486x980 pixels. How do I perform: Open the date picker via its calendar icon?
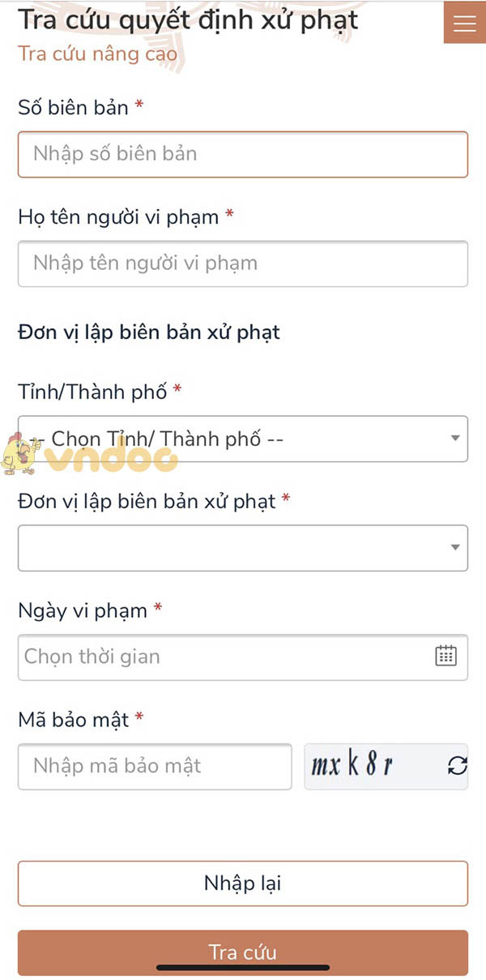coord(447,657)
